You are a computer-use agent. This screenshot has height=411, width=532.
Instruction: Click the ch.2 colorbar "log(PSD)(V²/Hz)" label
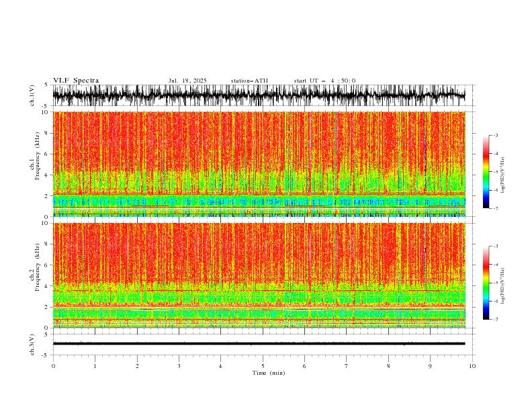point(503,286)
